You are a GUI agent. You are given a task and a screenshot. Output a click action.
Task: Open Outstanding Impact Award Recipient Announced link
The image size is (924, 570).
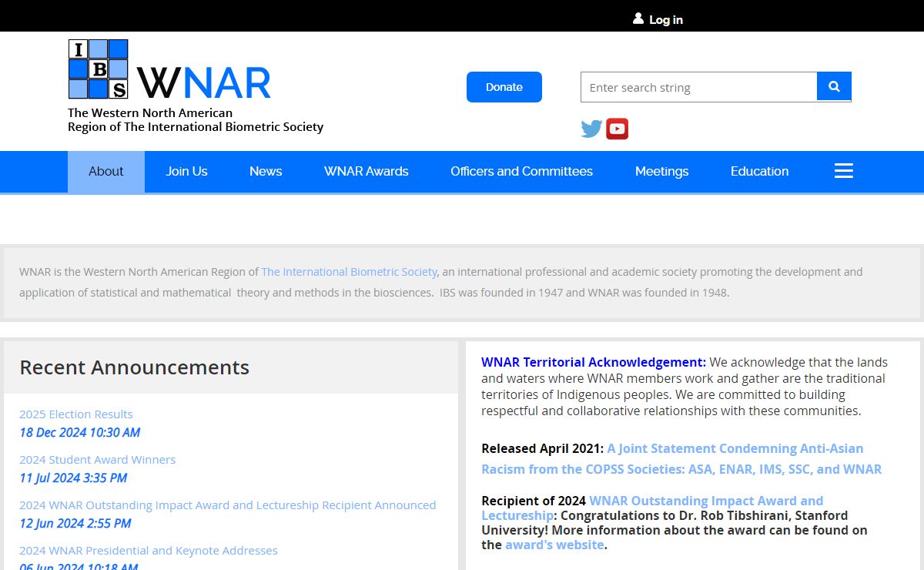point(228,505)
